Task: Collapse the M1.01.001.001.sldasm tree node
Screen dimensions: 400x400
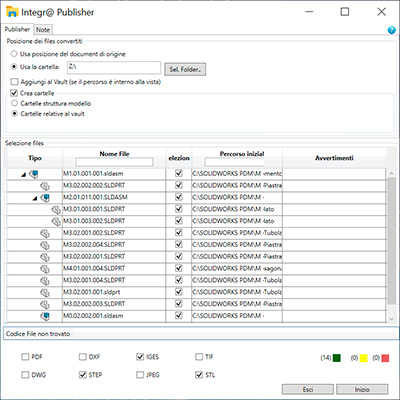Action: 23,175
